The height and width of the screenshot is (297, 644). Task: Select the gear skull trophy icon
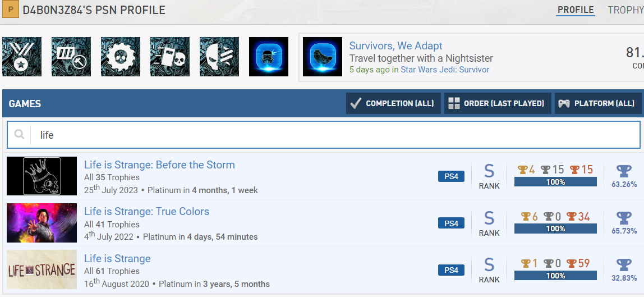[x=121, y=57]
